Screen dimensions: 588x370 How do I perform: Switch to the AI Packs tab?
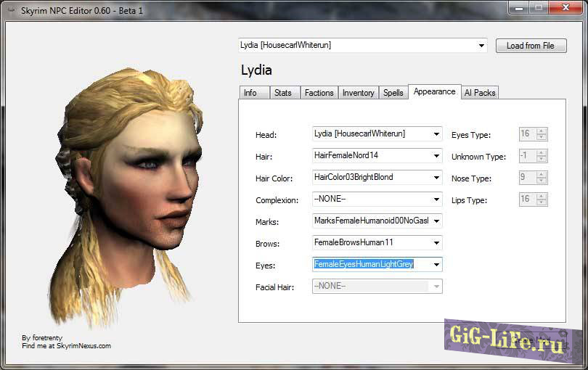click(x=479, y=93)
